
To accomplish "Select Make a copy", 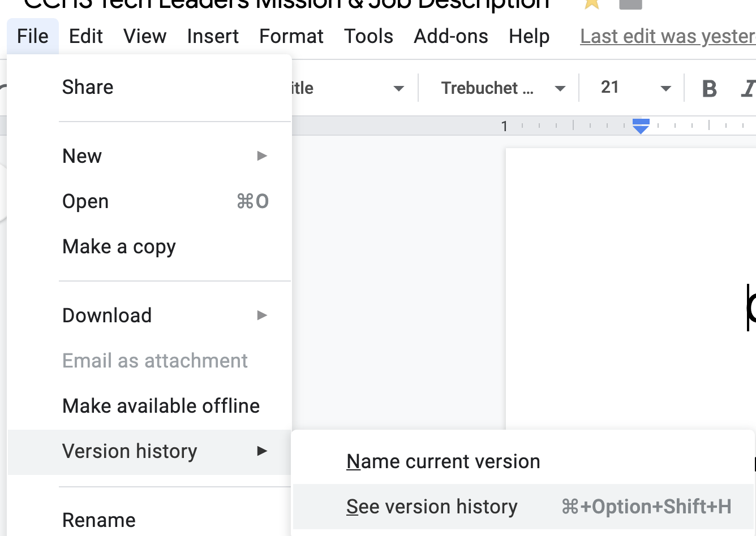I will pyautogui.click(x=119, y=247).
